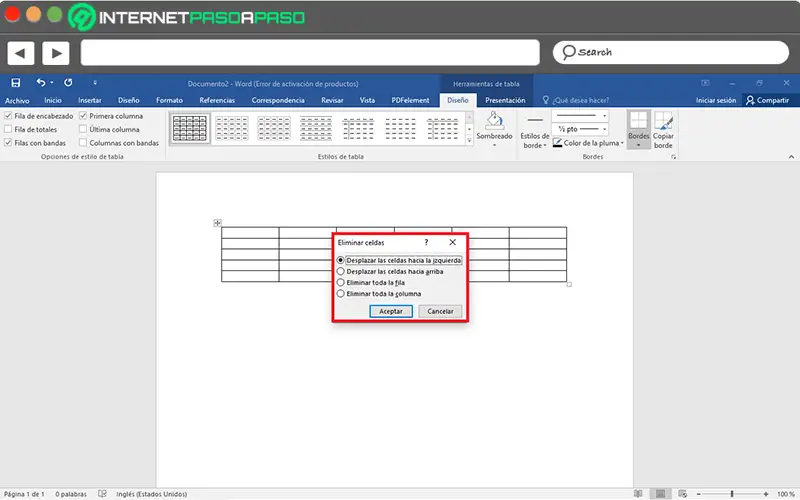Click language Inglés (Estados Unidos)
This screenshot has height=500, width=800.
[152, 494]
